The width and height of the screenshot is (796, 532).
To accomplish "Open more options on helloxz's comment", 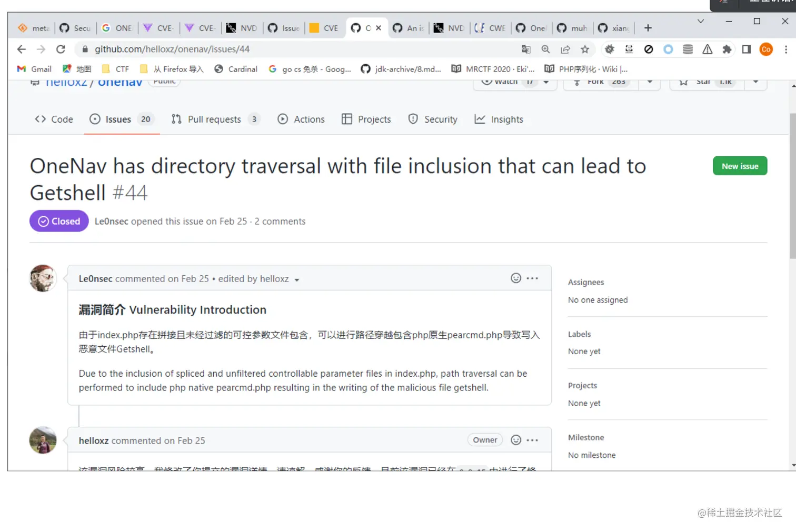I will point(532,440).
